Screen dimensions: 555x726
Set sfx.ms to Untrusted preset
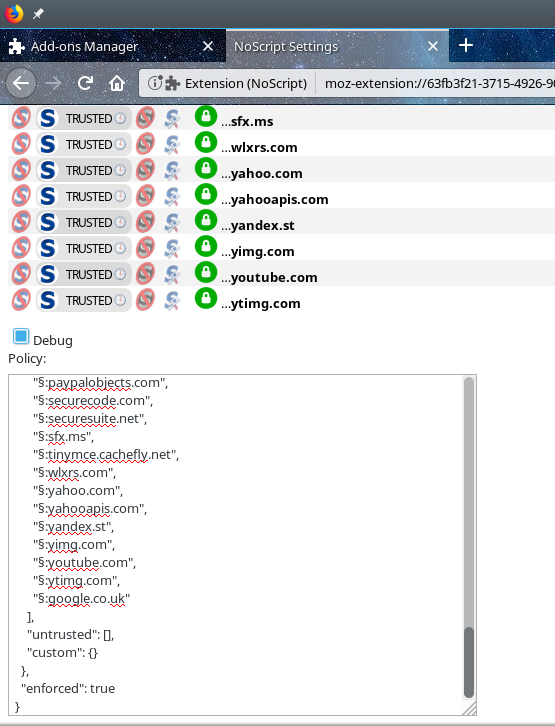point(145,118)
